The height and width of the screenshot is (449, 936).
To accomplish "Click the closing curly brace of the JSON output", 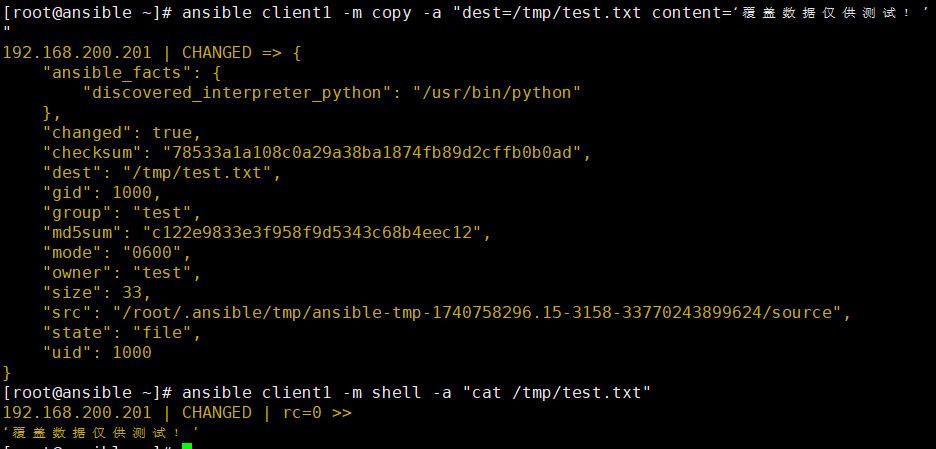I will click(7, 374).
